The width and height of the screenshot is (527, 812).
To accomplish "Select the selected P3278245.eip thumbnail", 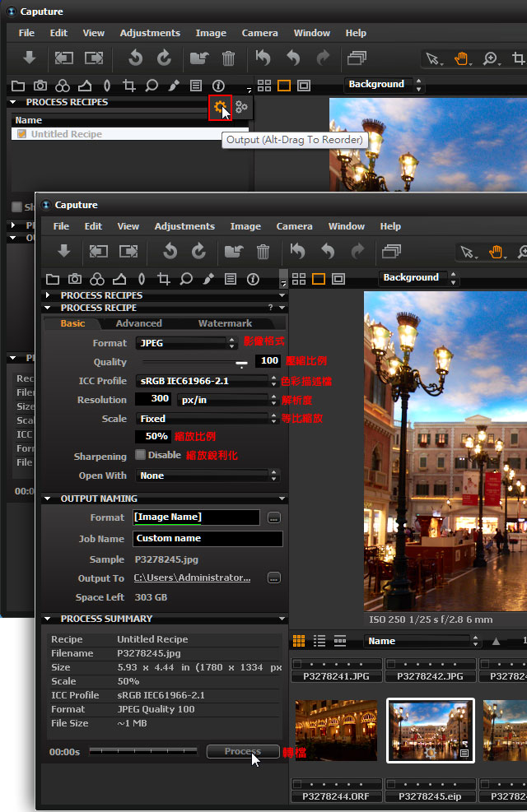I will pyautogui.click(x=431, y=731).
